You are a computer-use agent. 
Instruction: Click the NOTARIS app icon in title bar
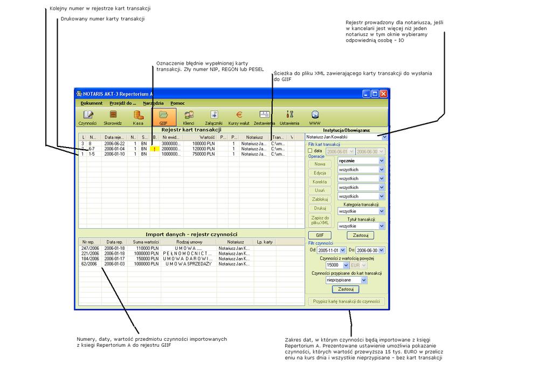pos(79,94)
